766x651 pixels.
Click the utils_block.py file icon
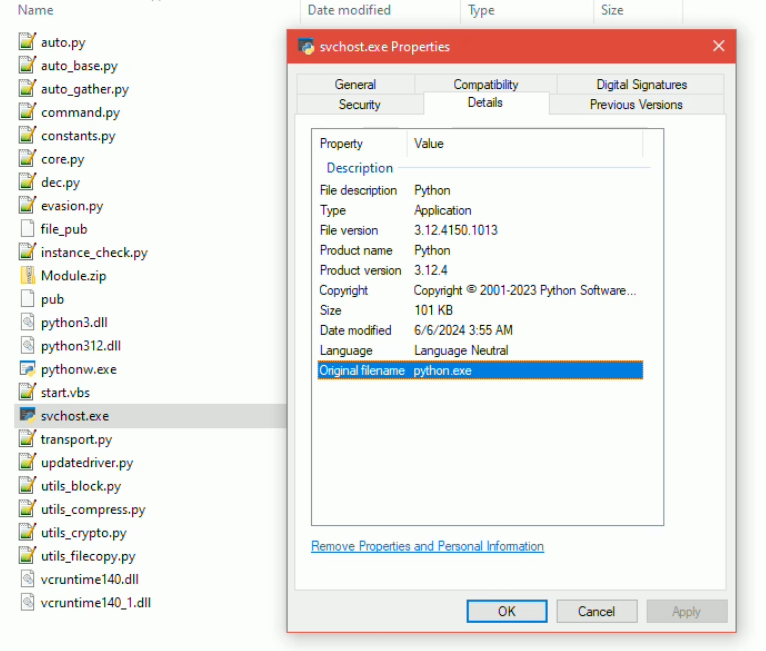(x=27, y=485)
